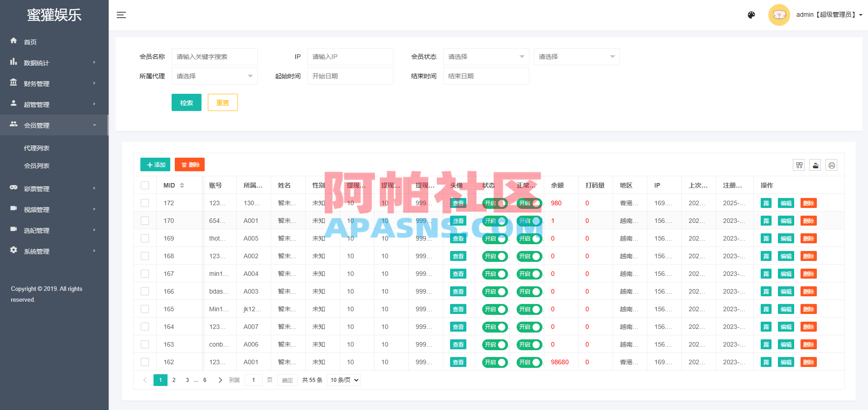Select the 彩票管理 sidebar icon
The height and width of the screenshot is (410, 868).
14,188
